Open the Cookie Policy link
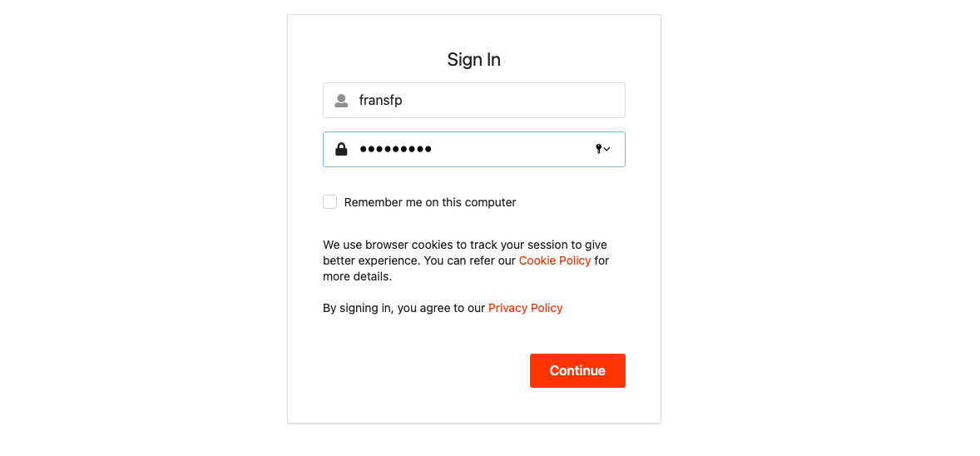 pyautogui.click(x=554, y=260)
